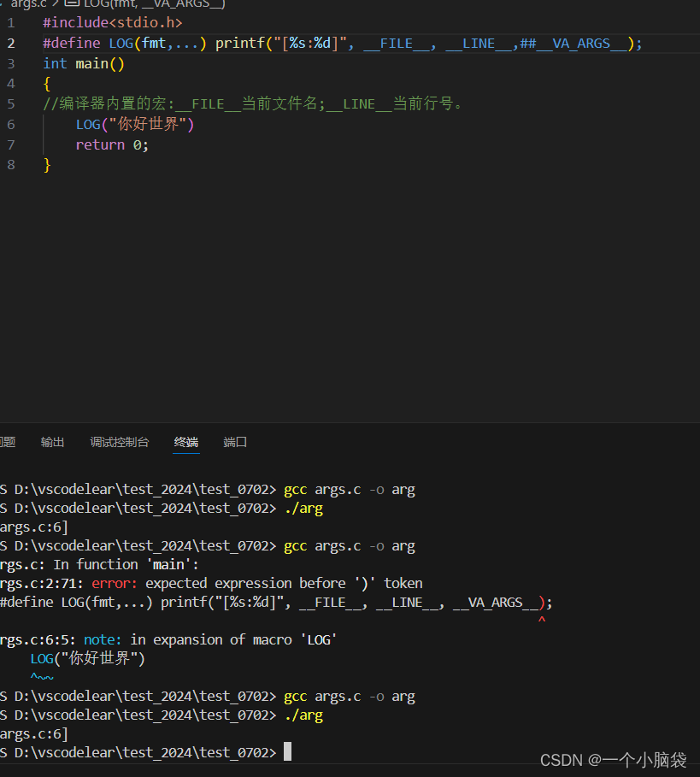
Task: Click the red error: text in terminal
Action: click(115, 583)
